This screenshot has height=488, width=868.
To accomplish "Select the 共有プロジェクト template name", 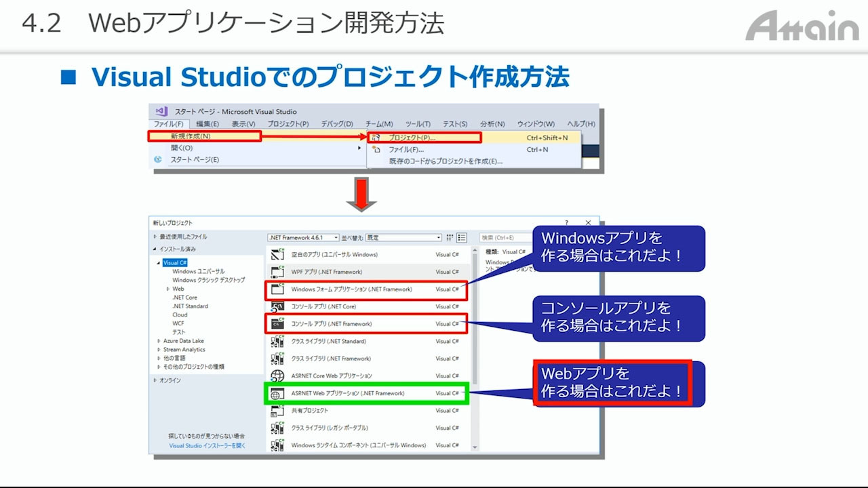I will point(309,411).
